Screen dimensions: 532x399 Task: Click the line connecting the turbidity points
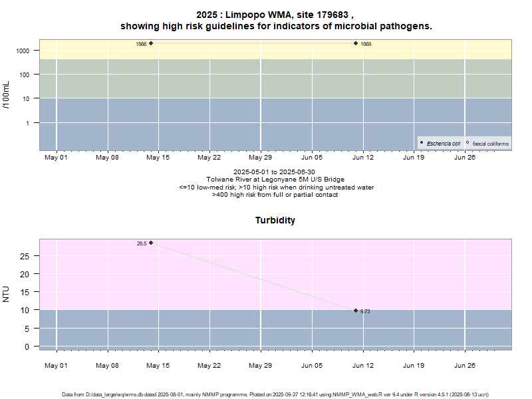[253, 277]
